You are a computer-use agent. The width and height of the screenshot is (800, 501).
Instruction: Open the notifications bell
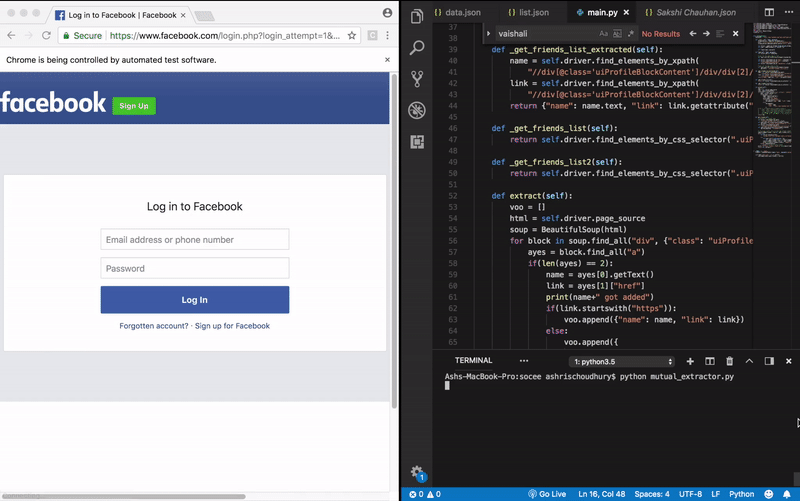click(x=787, y=494)
